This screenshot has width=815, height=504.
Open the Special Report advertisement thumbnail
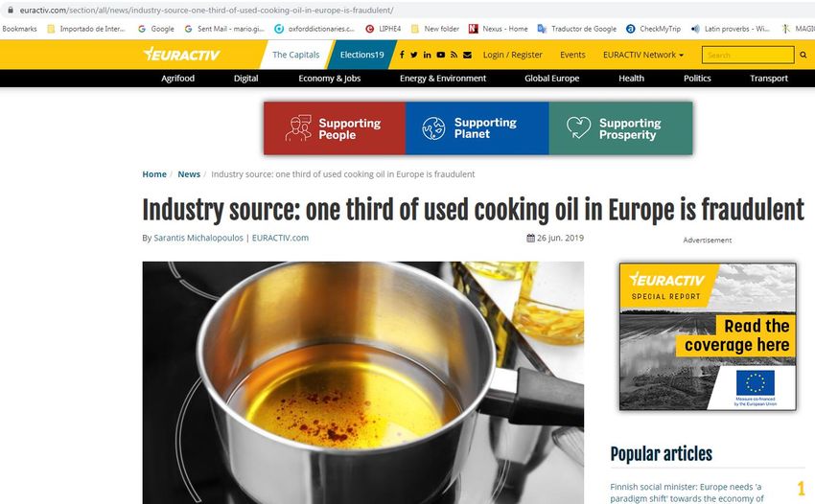[708, 336]
